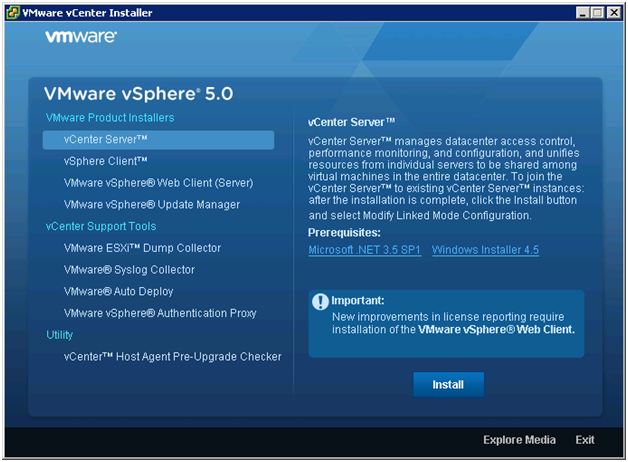The height and width of the screenshot is (462, 628).
Task: Pick VMware Auto Deploy option
Action: coord(118,291)
